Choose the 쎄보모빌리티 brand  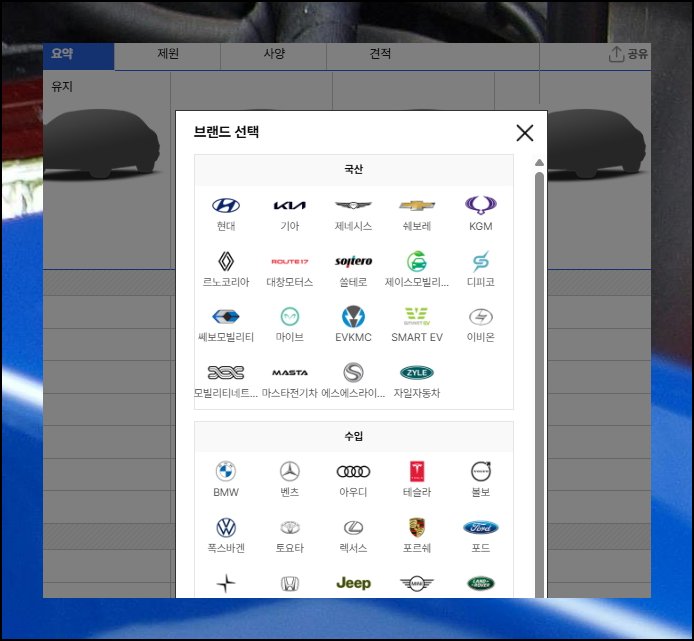click(226, 317)
